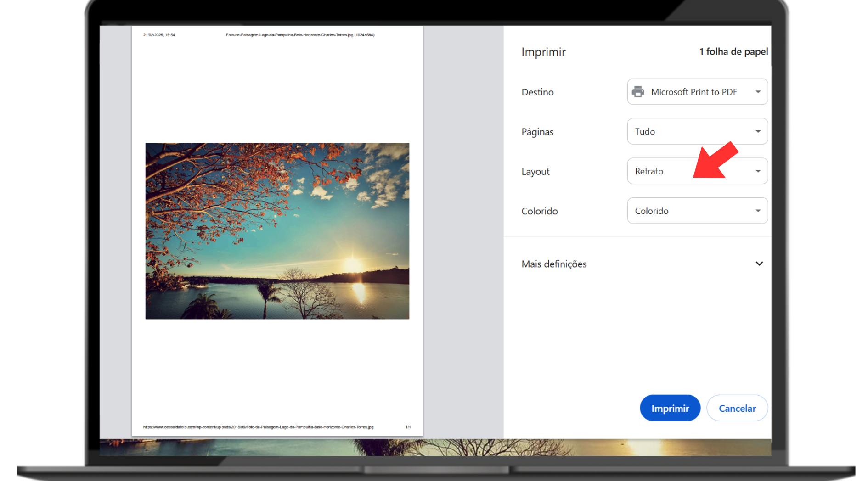Click the Colorido dropdown caret arrow
The height and width of the screenshot is (488, 868).
(x=758, y=211)
